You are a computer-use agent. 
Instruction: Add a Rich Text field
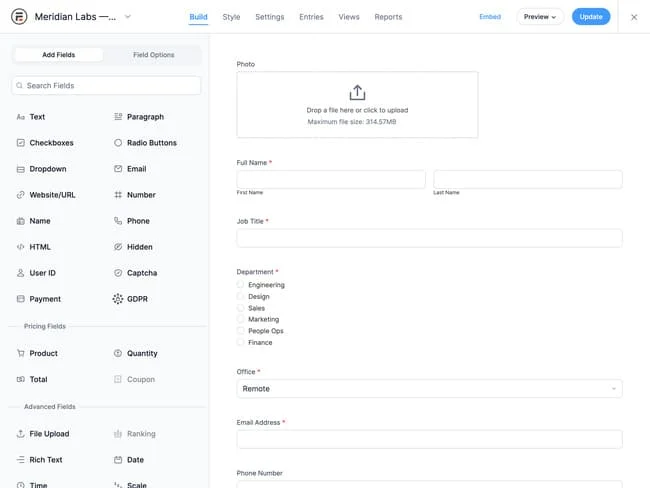click(x=39, y=460)
